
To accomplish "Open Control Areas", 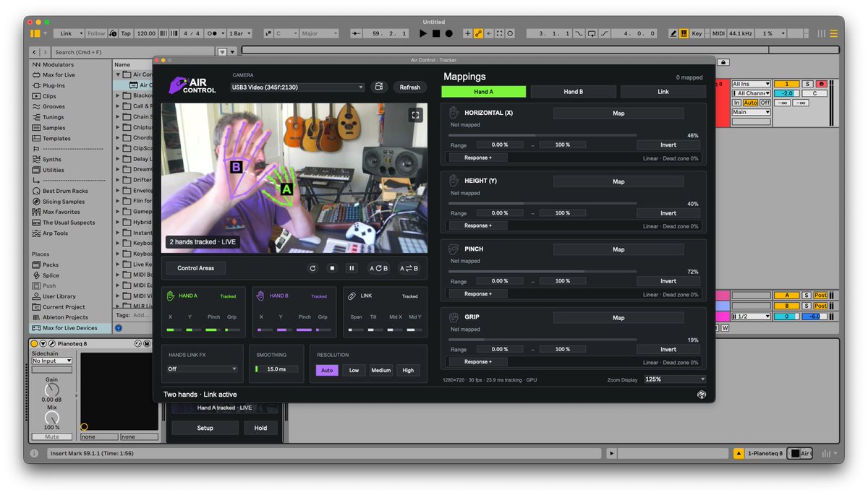I will pyautogui.click(x=195, y=268).
